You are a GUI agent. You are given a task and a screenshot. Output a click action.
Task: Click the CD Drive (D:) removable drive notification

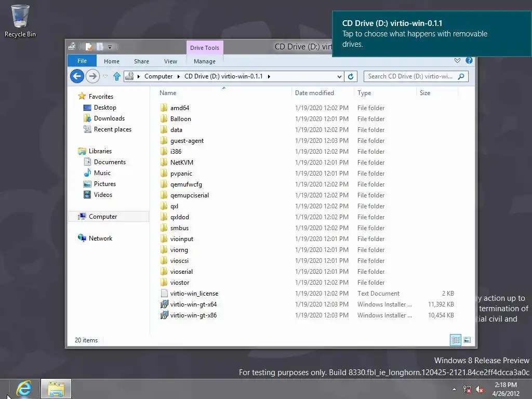coord(432,34)
